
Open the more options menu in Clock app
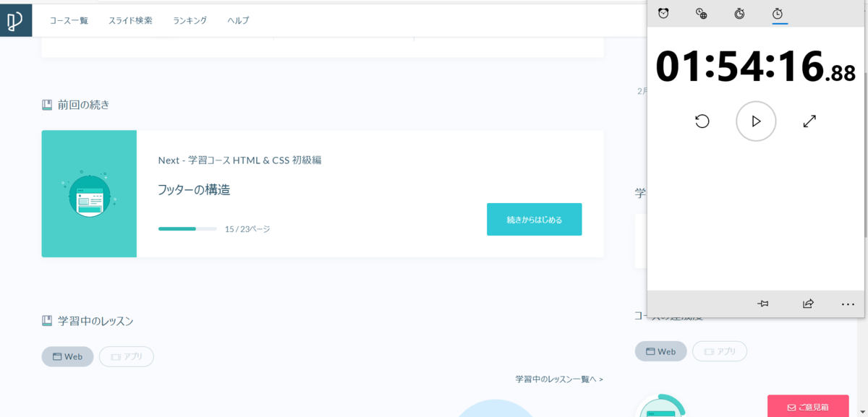tap(847, 304)
